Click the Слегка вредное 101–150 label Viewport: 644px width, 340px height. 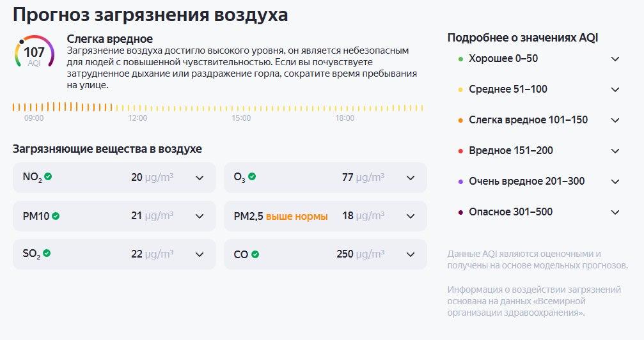point(528,120)
